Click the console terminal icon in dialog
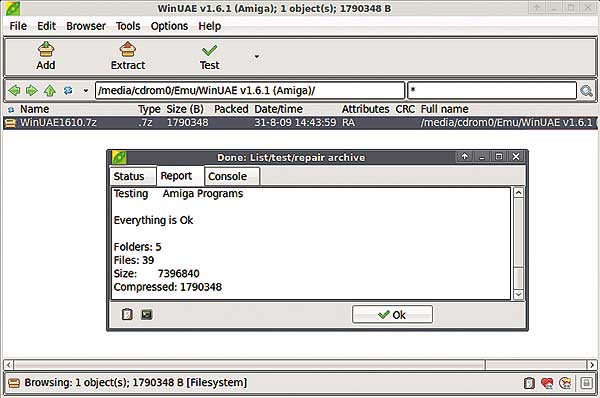This screenshot has height=398, width=600. click(147, 315)
